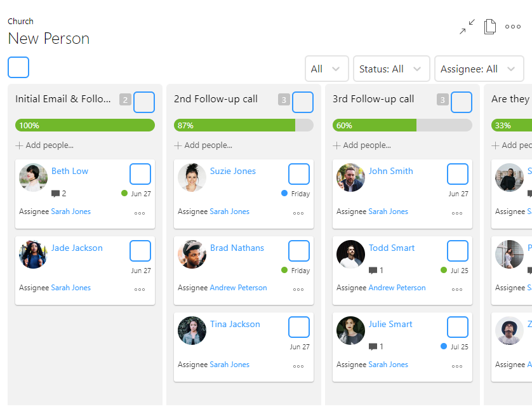
Task: Click the 60% progress bar
Action: pos(402,125)
